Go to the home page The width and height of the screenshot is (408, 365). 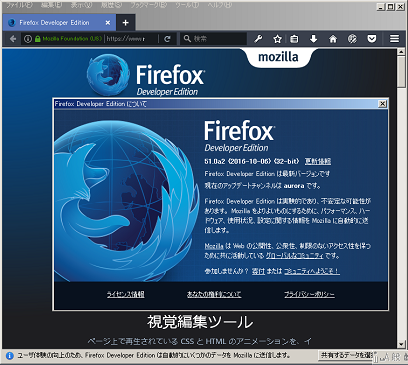[x=333, y=39]
